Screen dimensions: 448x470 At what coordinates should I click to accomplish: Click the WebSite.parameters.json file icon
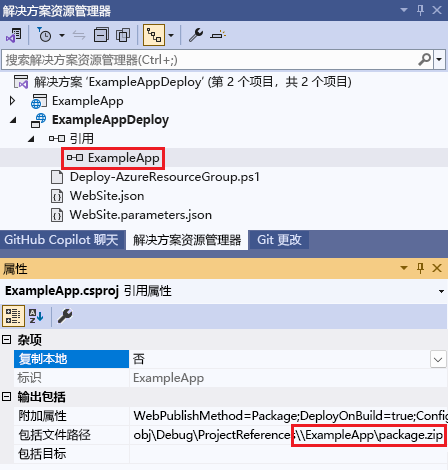point(57,215)
